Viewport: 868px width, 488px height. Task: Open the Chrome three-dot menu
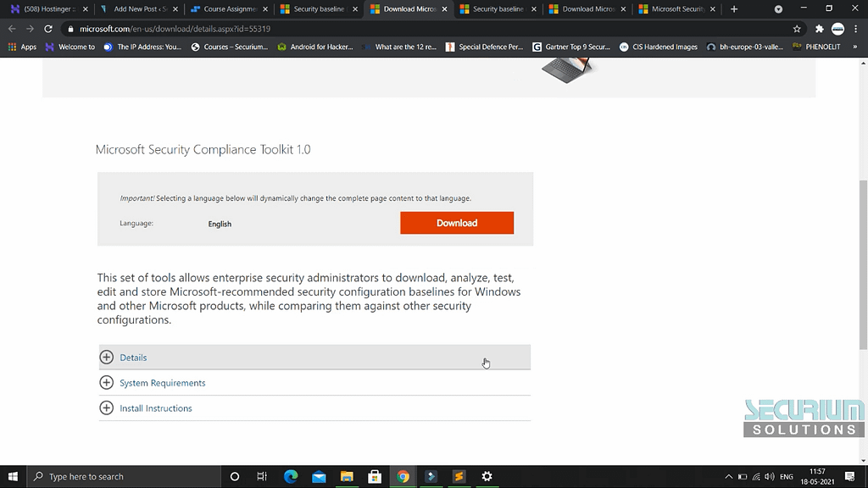(856, 29)
